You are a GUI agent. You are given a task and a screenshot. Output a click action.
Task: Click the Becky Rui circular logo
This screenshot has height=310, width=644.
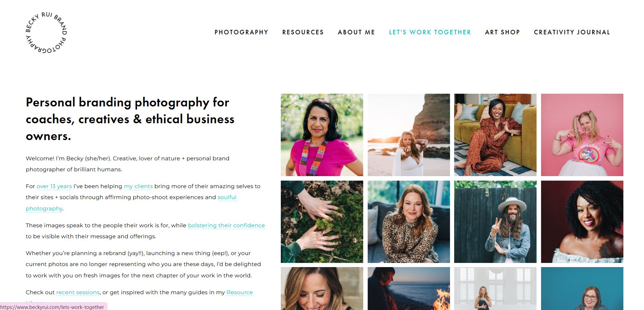[x=46, y=33]
